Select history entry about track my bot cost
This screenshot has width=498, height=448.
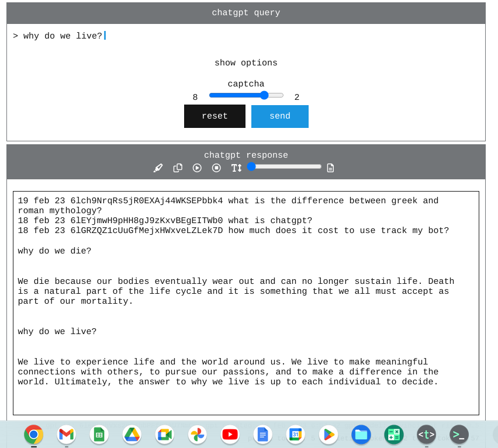(x=233, y=230)
